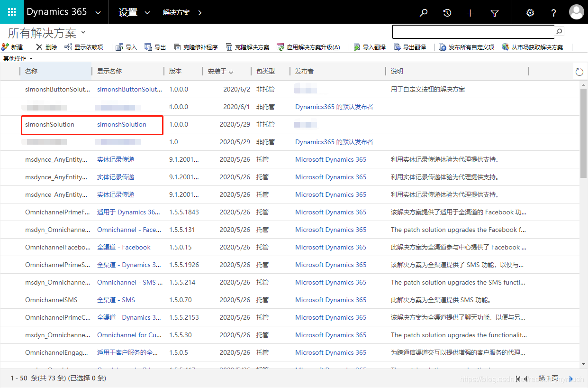Click 显示依赖项 toolbar button

click(83, 47)
